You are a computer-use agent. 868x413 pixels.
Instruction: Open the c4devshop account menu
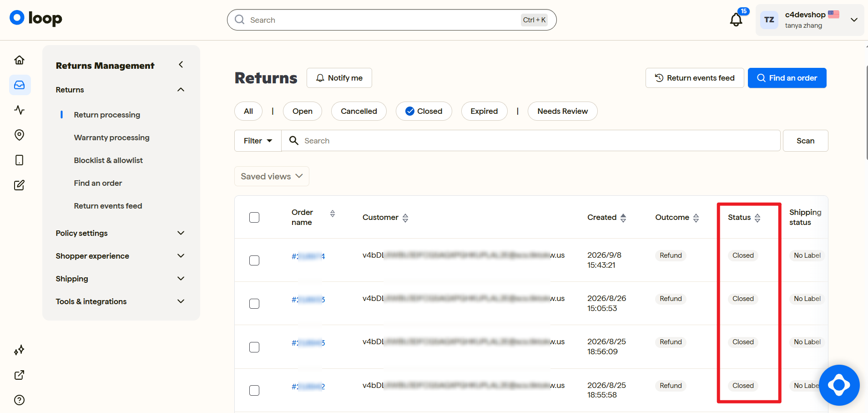click(810, 20)
